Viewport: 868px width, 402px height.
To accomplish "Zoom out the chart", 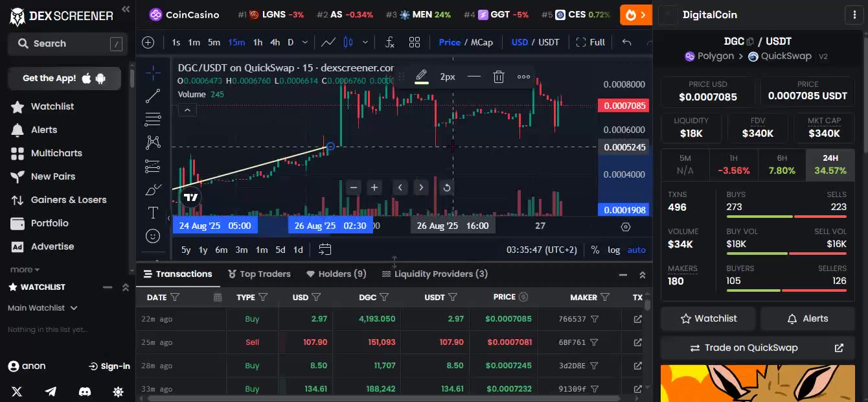I will [354, 188].
